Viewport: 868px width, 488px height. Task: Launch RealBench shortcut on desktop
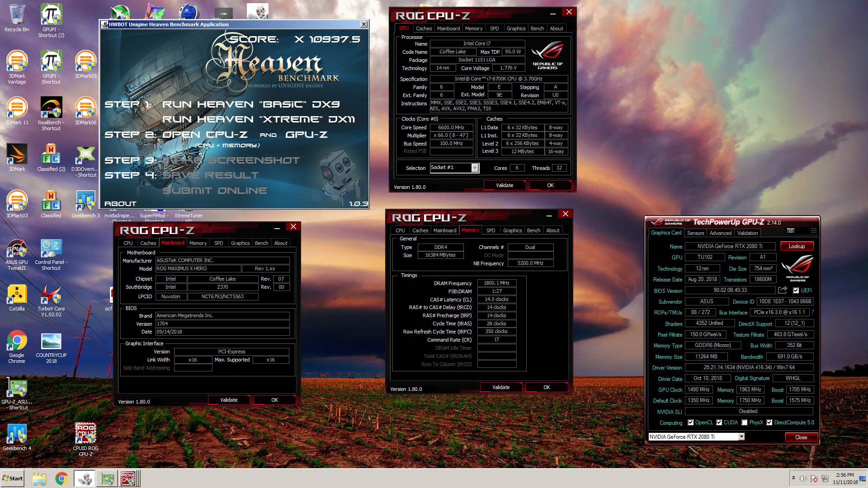[51, 113]
